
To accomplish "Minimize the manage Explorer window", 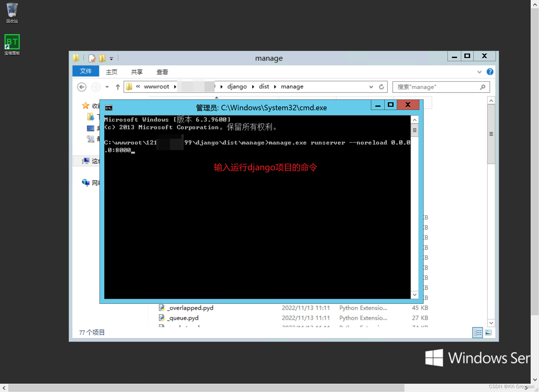I will (x=454, y=56).
